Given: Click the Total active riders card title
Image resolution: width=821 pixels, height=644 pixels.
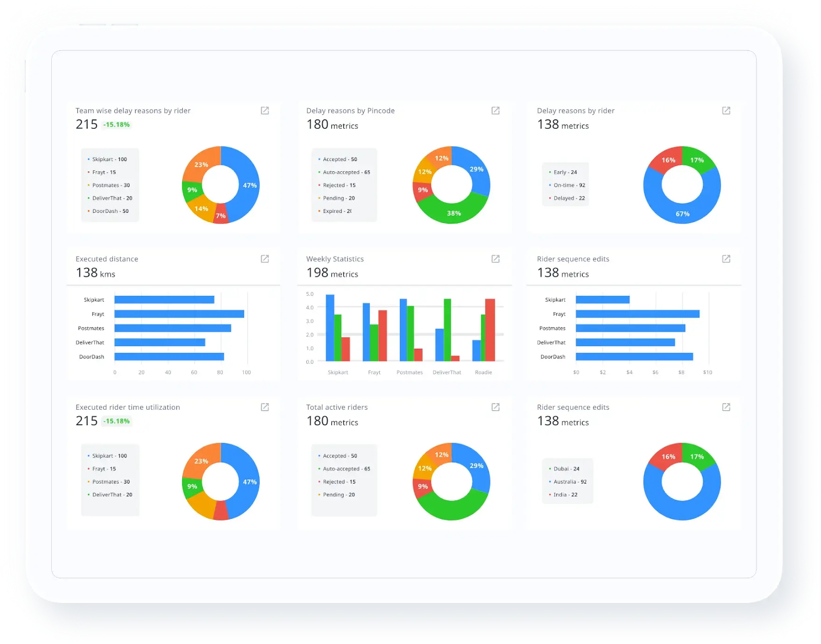Looking at the screenshot, I should click(337, 407).
